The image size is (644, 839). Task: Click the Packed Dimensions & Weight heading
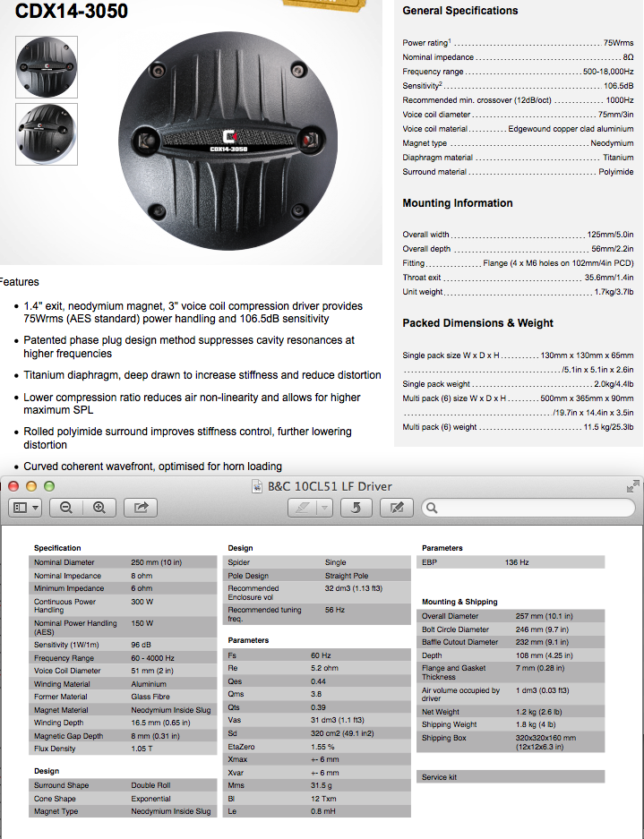tap(477, 323)
